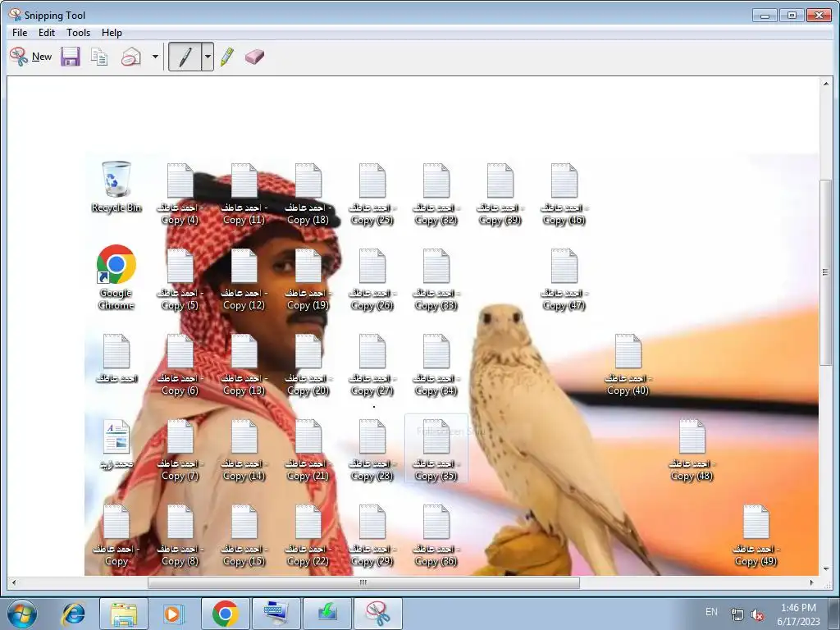Click the file labeled Copy (48)
This screenshot has width=840, height=630.
point(692,449)
